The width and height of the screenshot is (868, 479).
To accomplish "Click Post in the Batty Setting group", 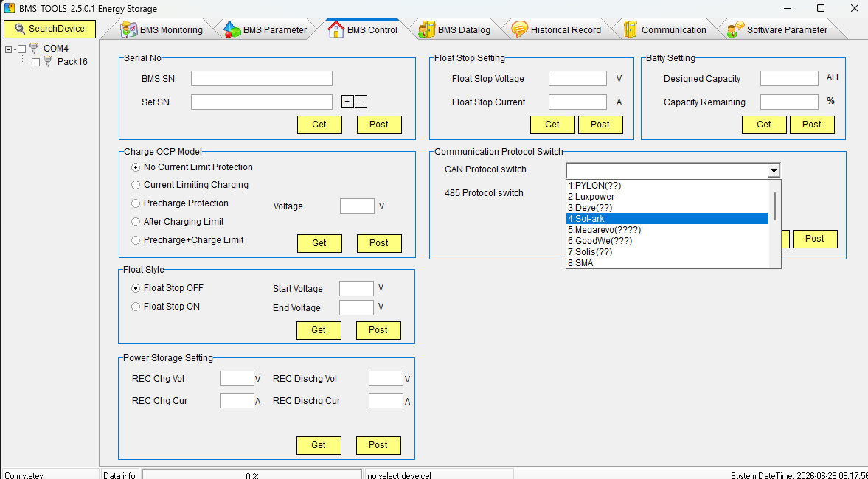I will pyautogui.click(x=811, y=125).
